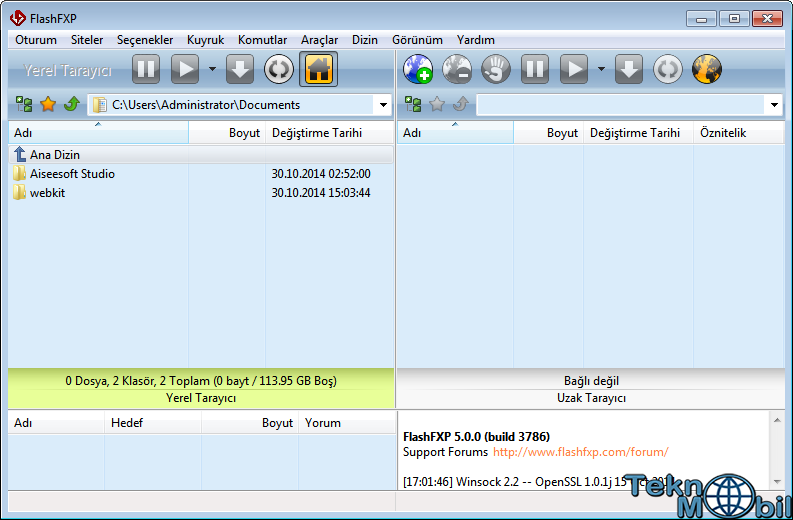This screenshot has height=520, width=793.
Task: Click date 30.10.2014 02:52:00 cell
Action: point(321,174)
